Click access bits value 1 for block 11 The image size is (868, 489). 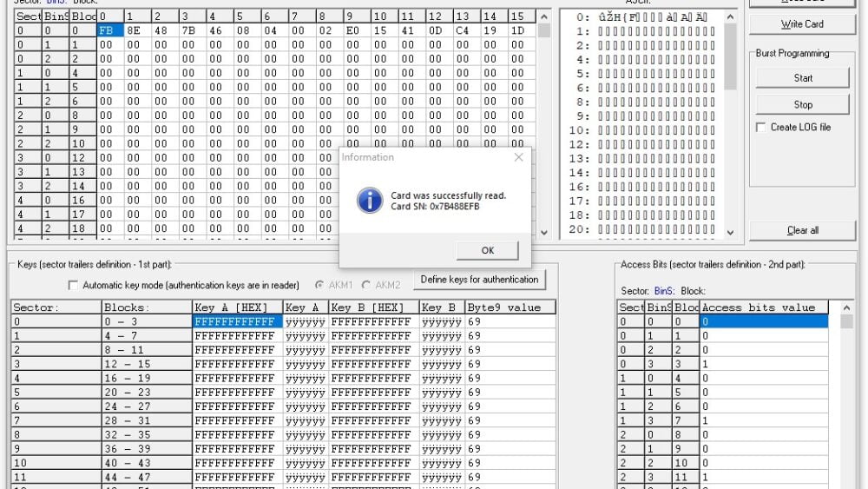click(x=764, y=478)
